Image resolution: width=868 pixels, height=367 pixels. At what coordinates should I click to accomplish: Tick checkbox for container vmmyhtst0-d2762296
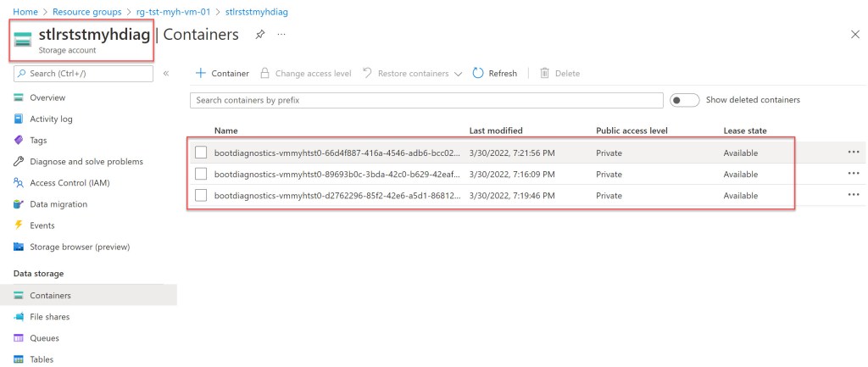point(201,195)
